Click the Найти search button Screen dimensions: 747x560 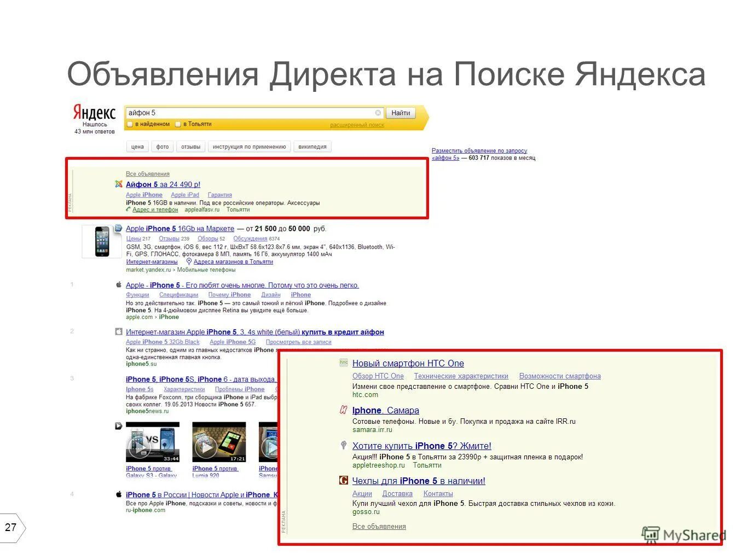[x=401, y=113]
